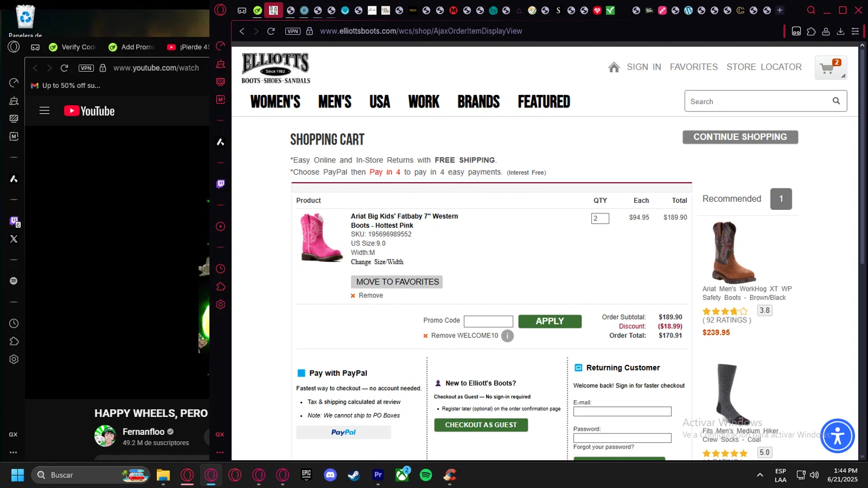Click Forgot your password link
The image size is (868, 488).
(604, 447)
